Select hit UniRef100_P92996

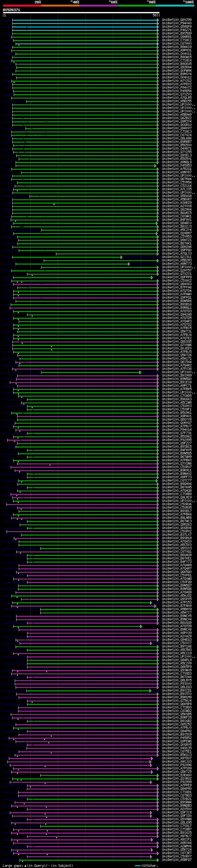point(177,765)
